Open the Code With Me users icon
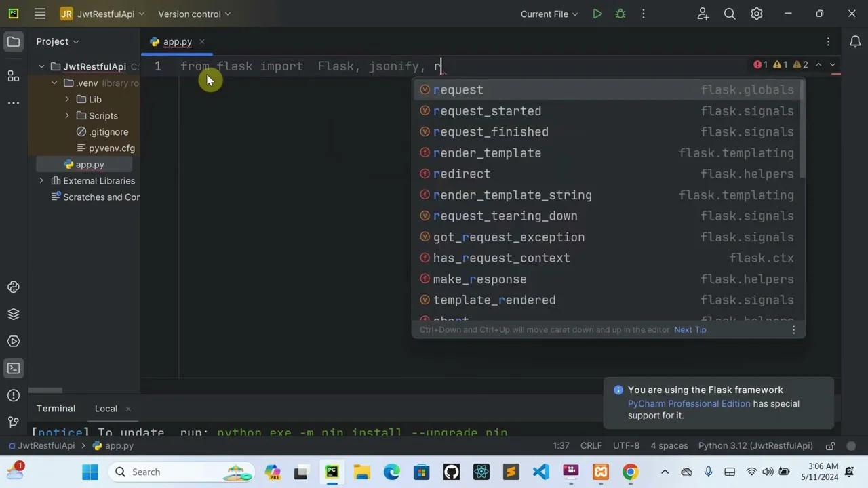The image size is (868, 488). [703, 14]
